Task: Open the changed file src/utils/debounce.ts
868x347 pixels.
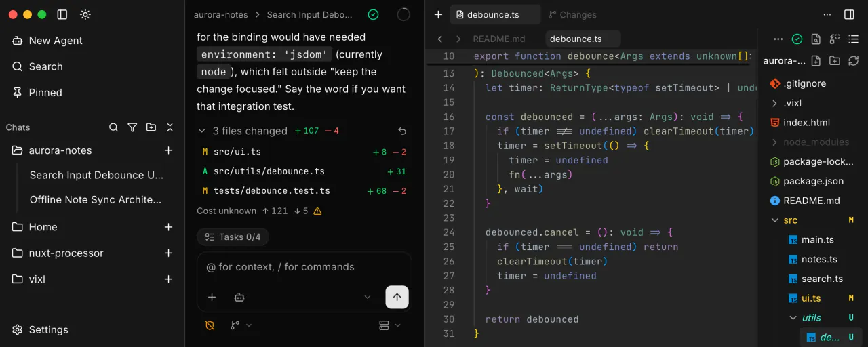Action: coord(269,171)
